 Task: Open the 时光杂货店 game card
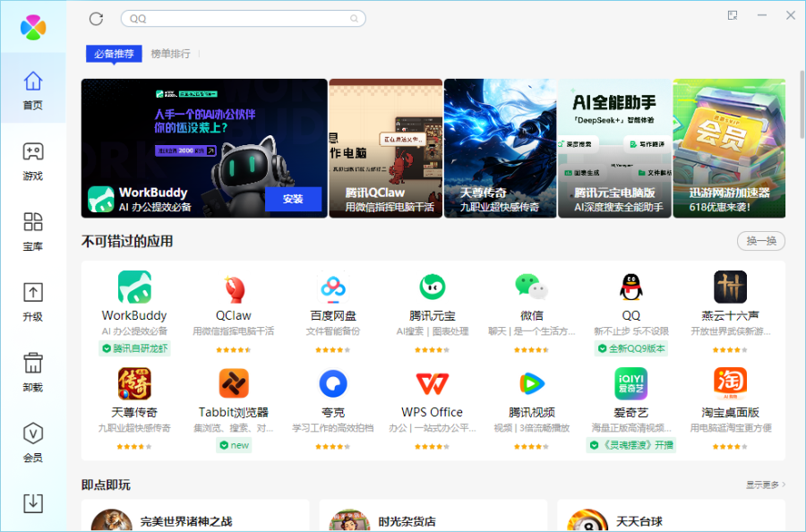click(x=433, y=516)
